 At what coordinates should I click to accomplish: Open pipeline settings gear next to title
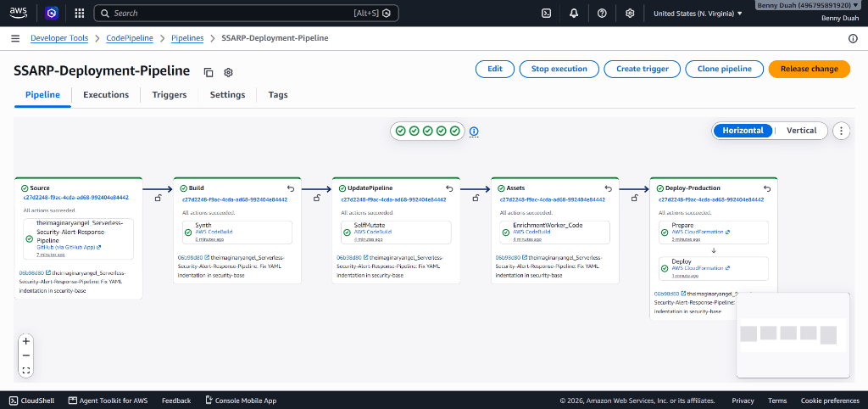pyautogui.click(x=228, y=72)
